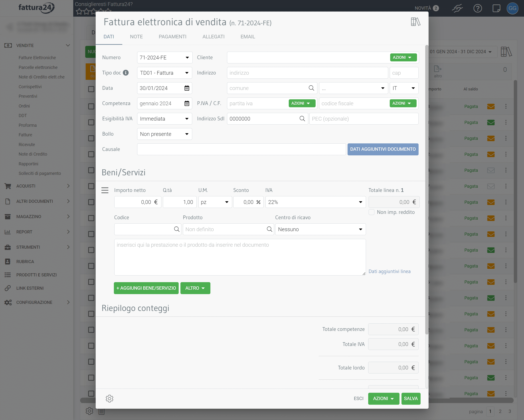Click the Tipo doc info icon
The image size is (524, 420).
tap(126, 73)
